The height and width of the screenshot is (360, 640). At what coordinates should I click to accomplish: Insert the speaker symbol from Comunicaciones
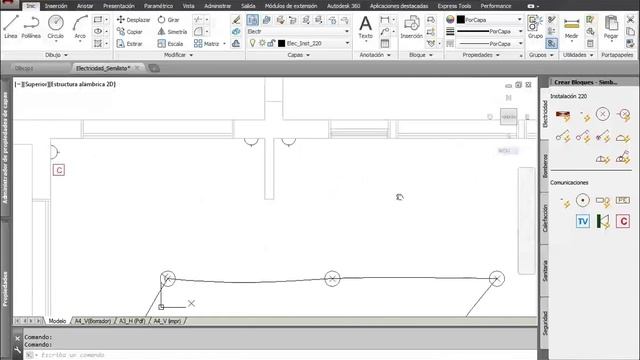click(x=603, y=221)
